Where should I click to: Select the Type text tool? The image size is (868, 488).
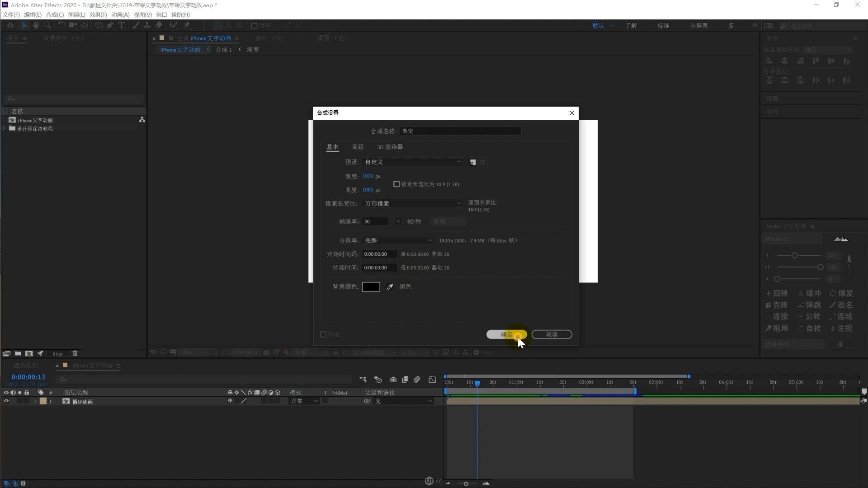tap(121, 26)
